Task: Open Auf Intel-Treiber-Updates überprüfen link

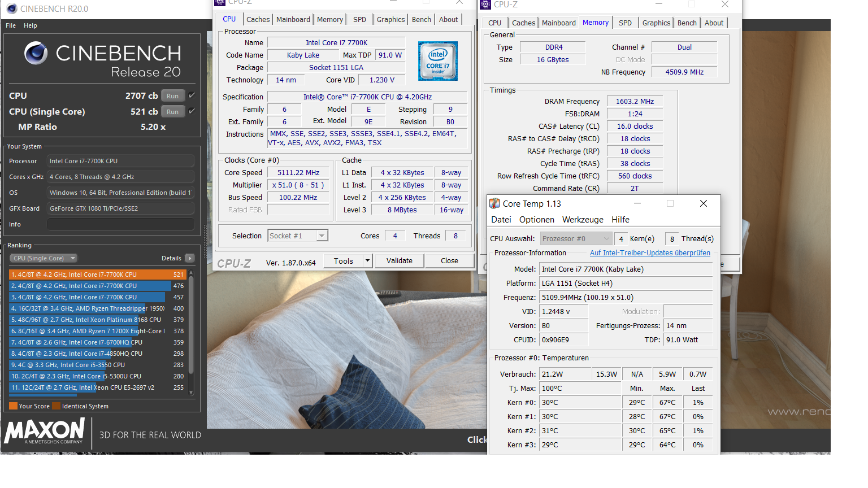Action: 650,253
